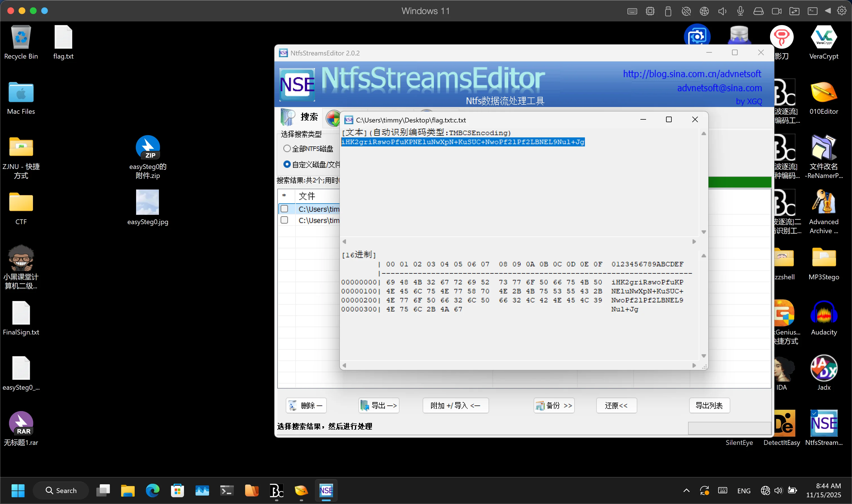Open easySteg0.jpg image file
Viewport: 852px width, 504px height.
pos(148,203)
